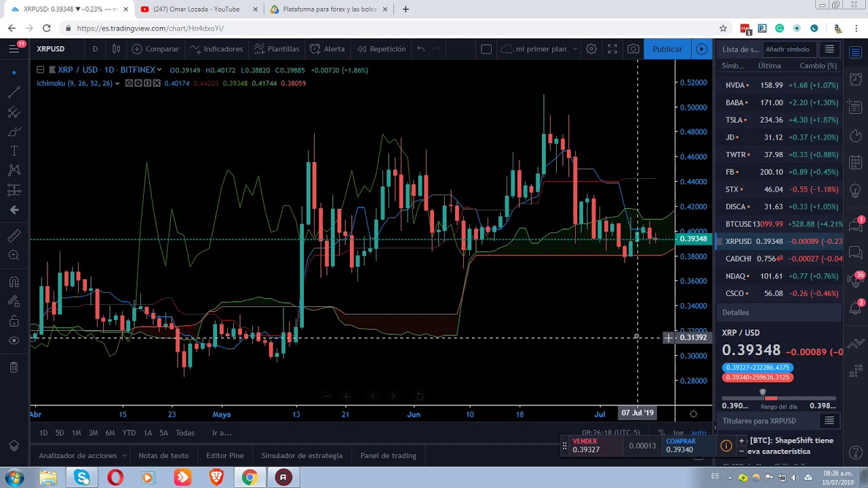Screen dimensions: 868x488
Task: Take a chart snapshot with camera icon
Action: click(633, 49)
